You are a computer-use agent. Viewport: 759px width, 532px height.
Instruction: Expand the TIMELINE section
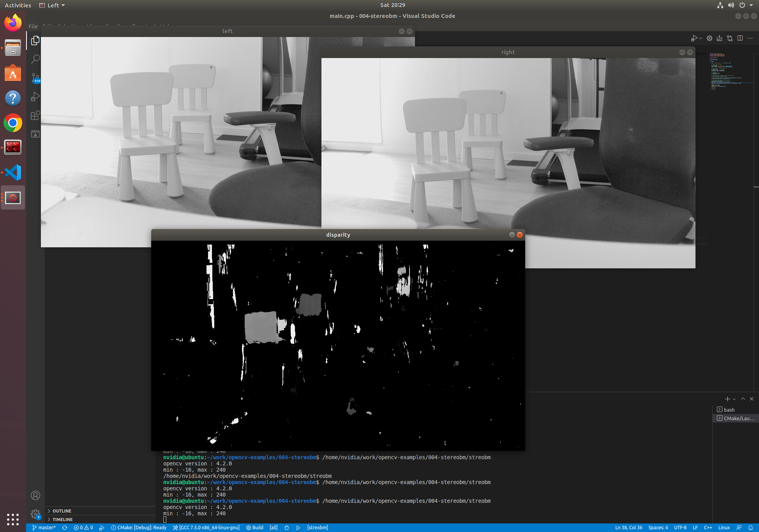(62, 520)
